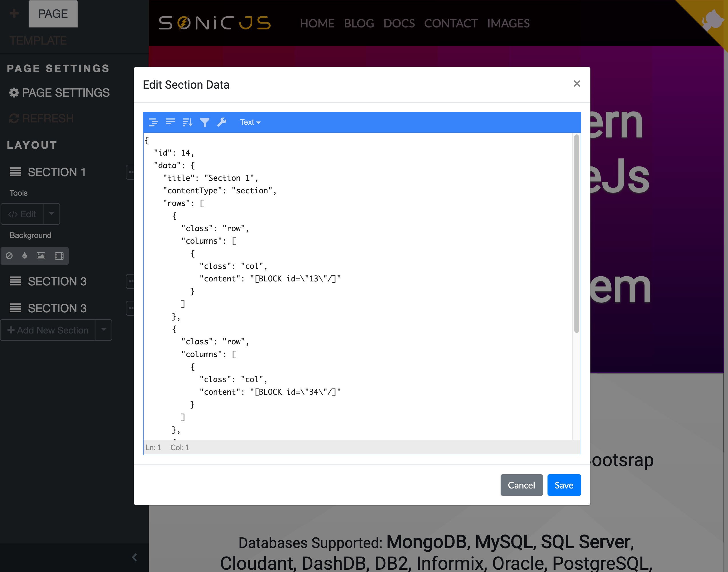The width and height of the screenshot is (728, 572).
Task: Select the second SECTION 3 item
Action: point(57,308)
